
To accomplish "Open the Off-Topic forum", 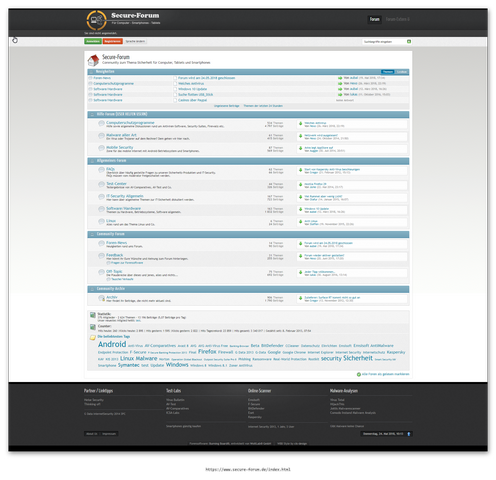I will click(114, 271).
